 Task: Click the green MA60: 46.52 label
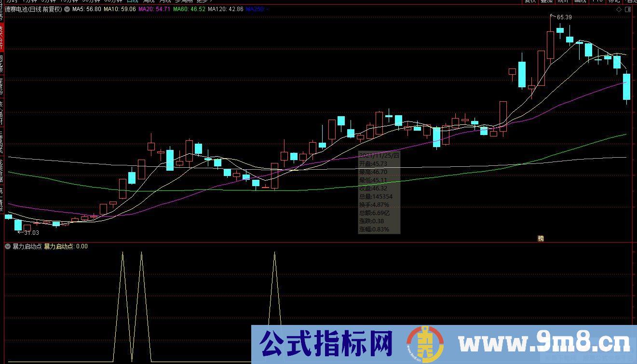[190, 9]
